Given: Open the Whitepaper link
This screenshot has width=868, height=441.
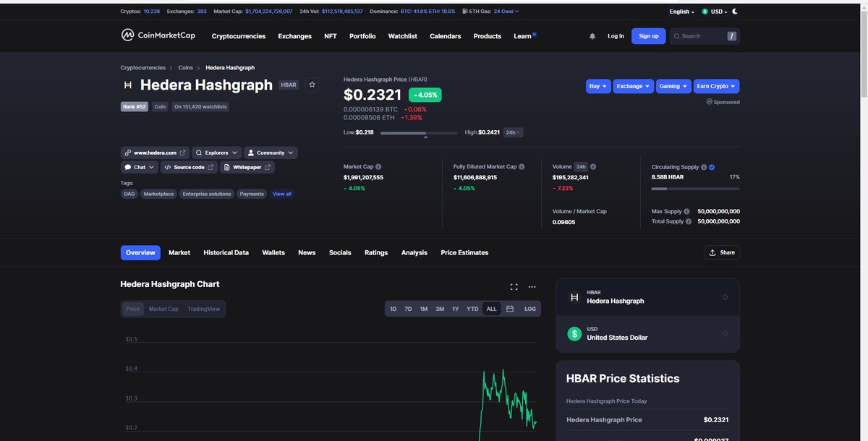Looking at the screenshot, I should point(247,167).
